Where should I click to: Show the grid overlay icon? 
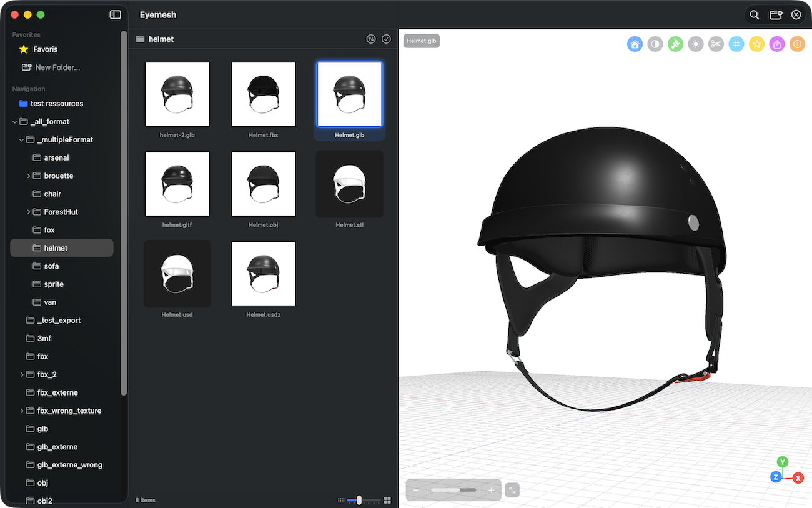[736, 44]
